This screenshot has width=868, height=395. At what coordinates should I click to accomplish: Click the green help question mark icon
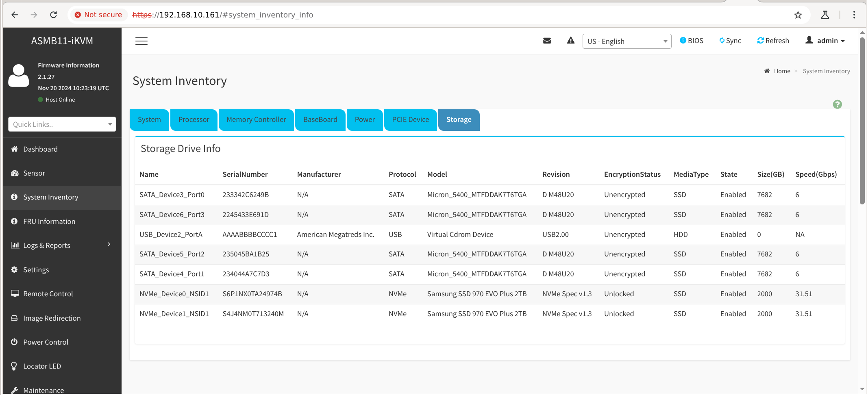tap(837, 104)
